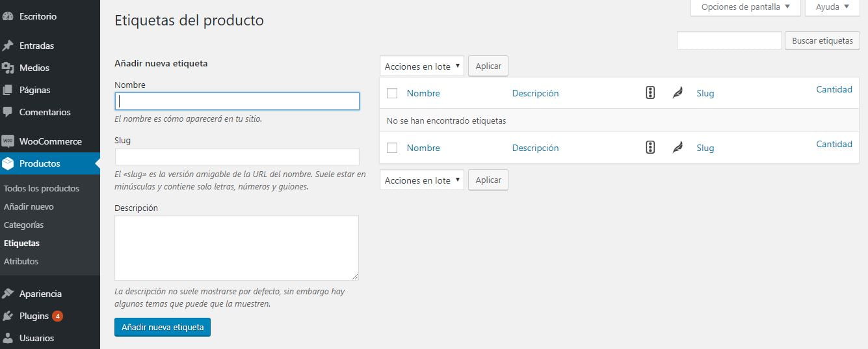Image resolution: width=868 pixels, height=349 pixels.
Task: Click the Usuarios person icon
Action: 8,338
